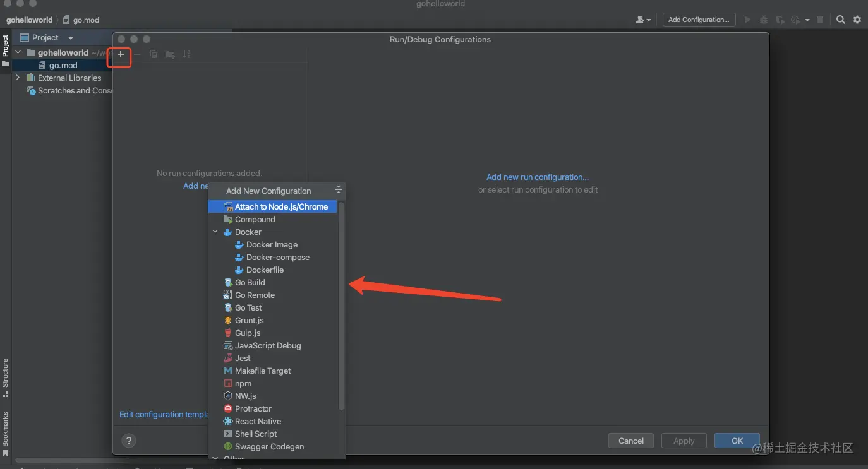
Task: Select Docker Image configuration type
Action: [272, 244]
